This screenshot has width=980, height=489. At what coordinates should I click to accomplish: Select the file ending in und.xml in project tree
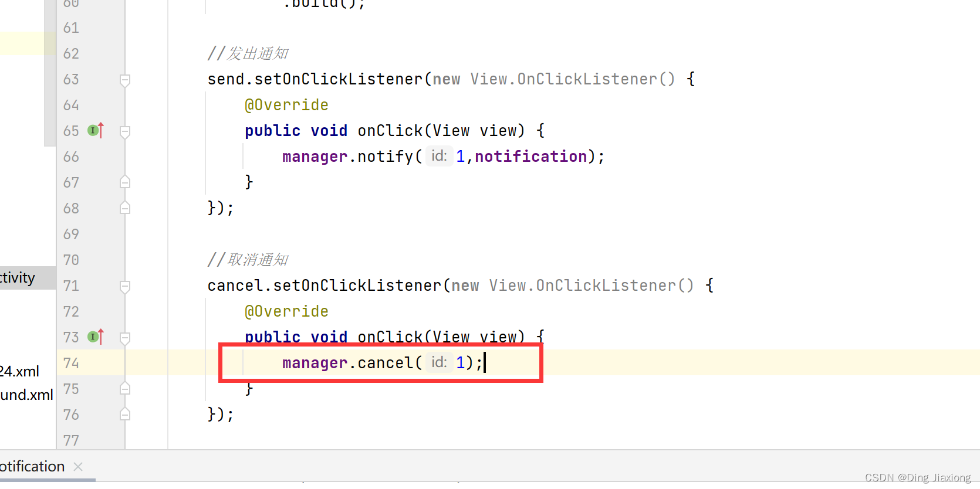(26, 395)
